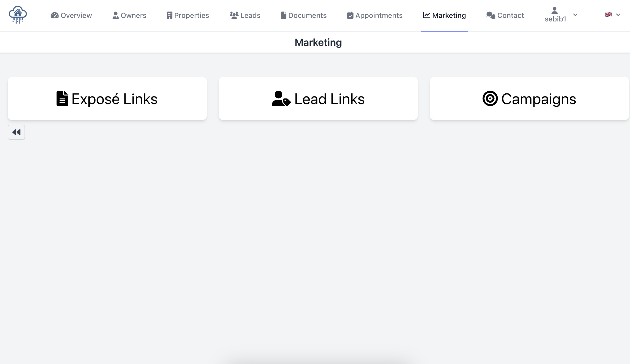Click the UK flag language icon

coord(609,15)
